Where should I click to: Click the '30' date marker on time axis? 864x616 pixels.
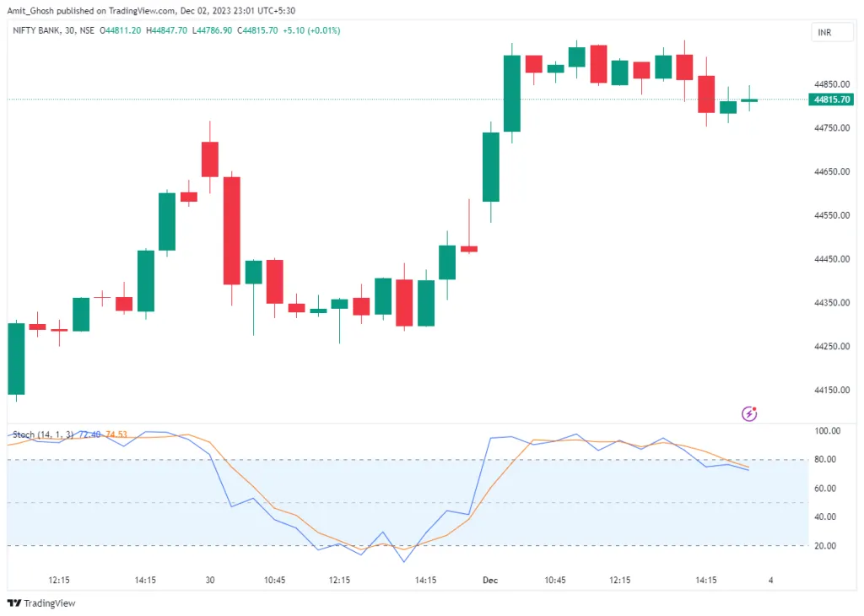pyautogui.click(x=210, y=580)
